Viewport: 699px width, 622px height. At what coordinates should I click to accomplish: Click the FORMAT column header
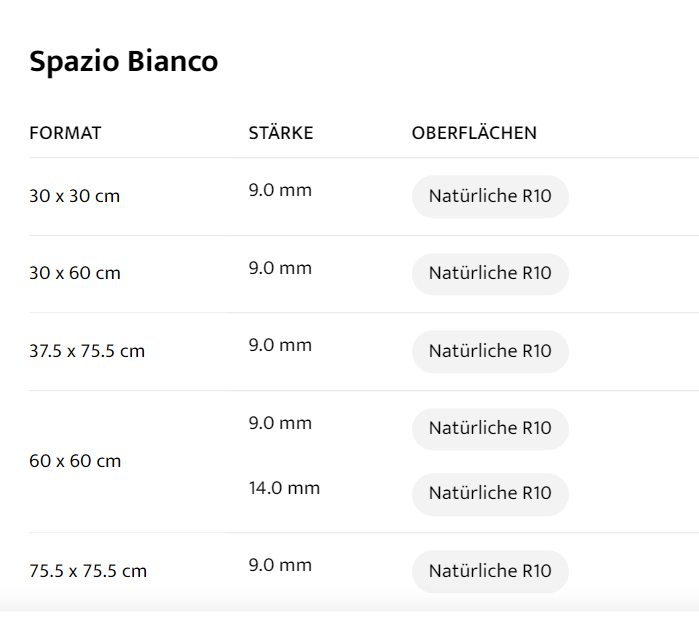[x=65, y=133]
